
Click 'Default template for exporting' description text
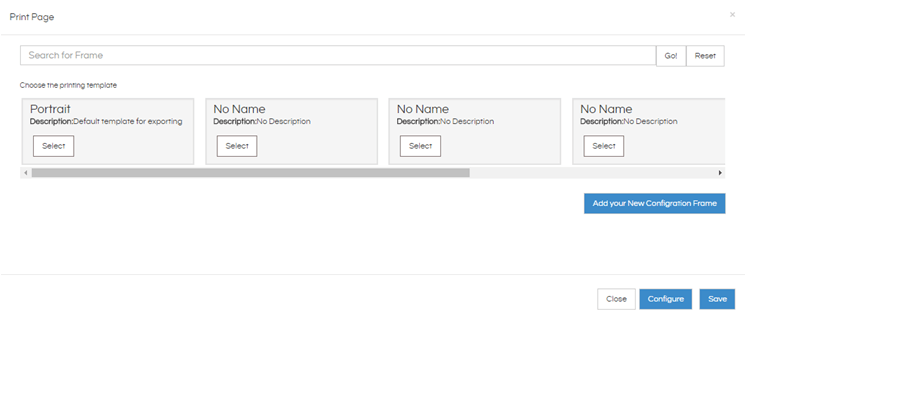[x=128, y=121]
